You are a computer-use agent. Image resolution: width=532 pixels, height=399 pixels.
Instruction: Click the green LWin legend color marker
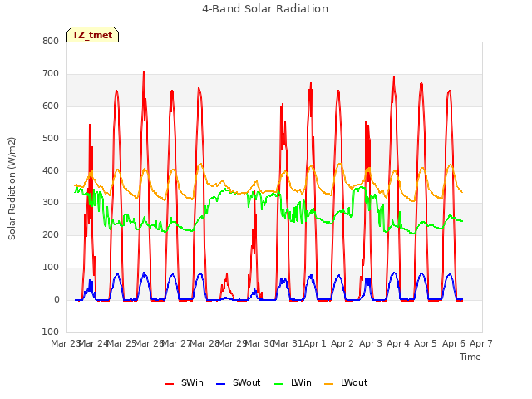pyautogui.click(x=278, y=384)
